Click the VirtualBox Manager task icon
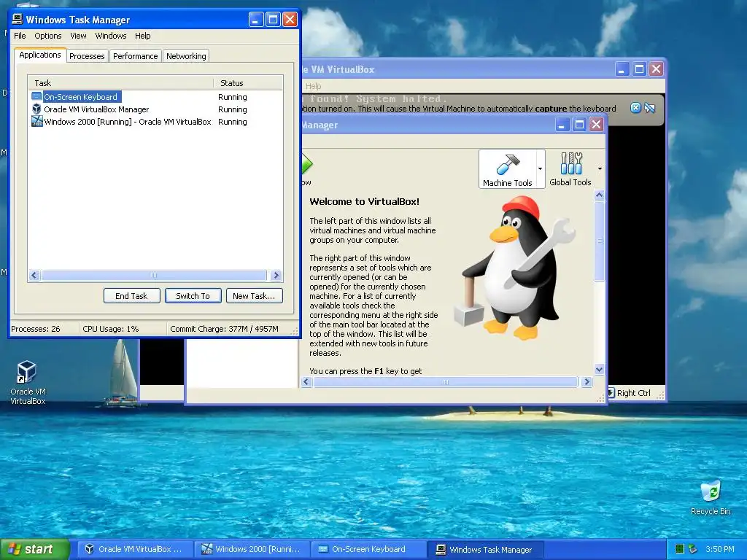Viewport: 747px width, 560px height. coord(36,109)
